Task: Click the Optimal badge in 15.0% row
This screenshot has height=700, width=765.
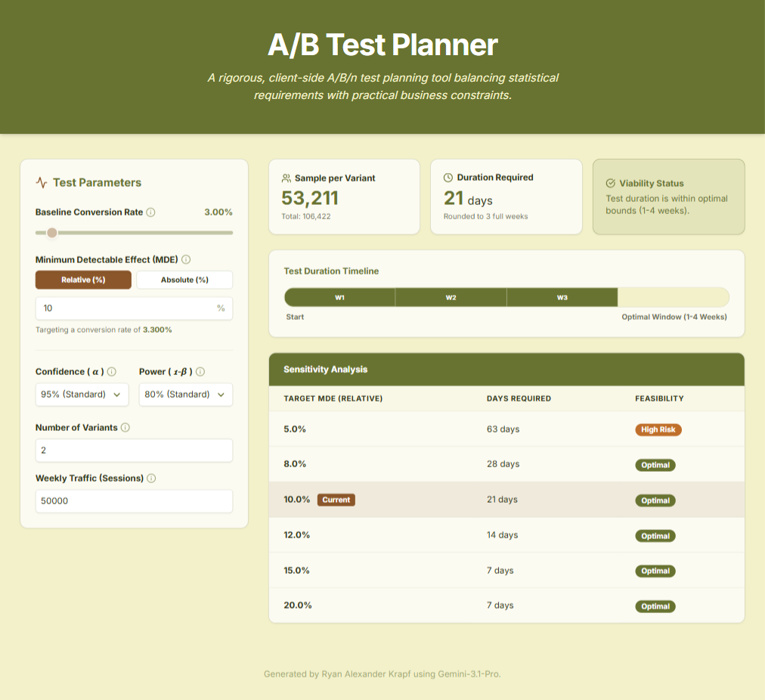Action: point(655,571)
